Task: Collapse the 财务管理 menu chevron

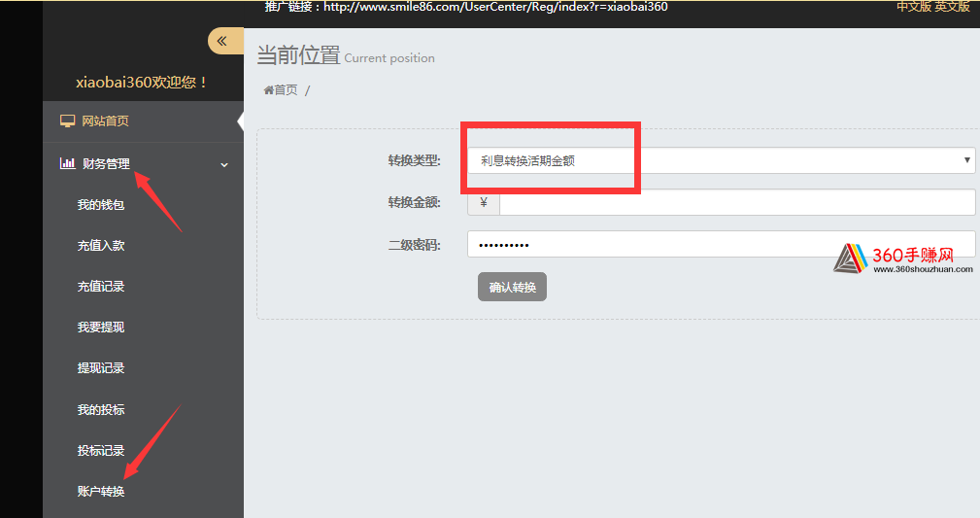Action: 224,165
